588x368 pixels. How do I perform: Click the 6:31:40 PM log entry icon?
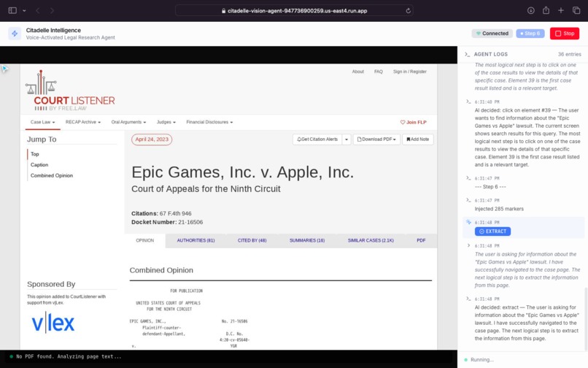pyautogui.click(x=468, y=101)
